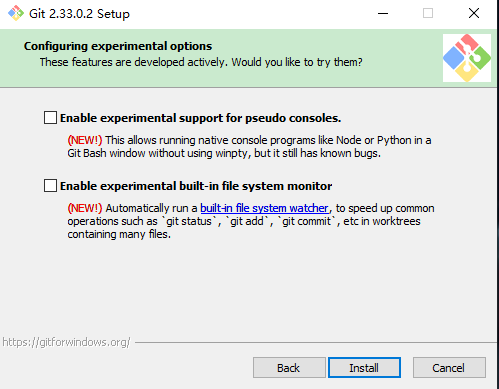Start installation with the Install button
The image size is (499, 389).
364,368
